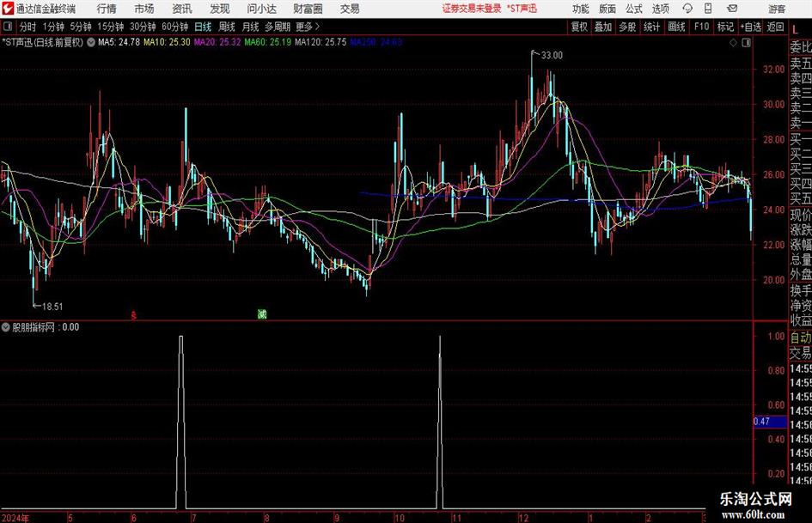
Task: Open the 公式 menu
Action: click(634, 9)
